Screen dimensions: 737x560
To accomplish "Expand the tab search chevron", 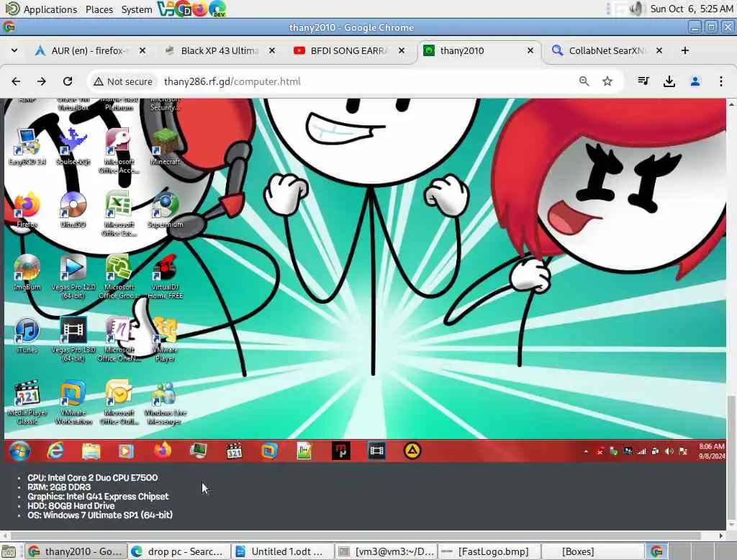I will tap(14, 50).
